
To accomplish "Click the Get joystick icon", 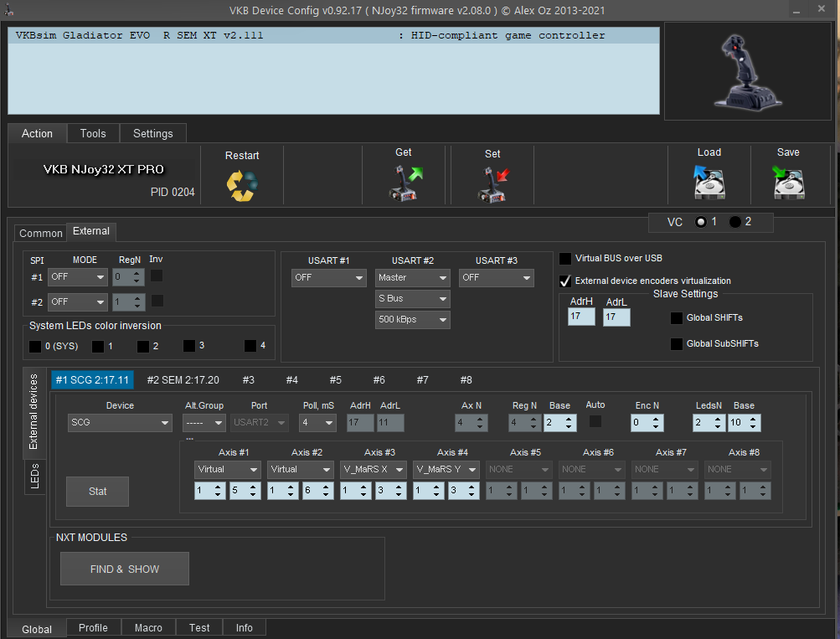I will [405, 183].
